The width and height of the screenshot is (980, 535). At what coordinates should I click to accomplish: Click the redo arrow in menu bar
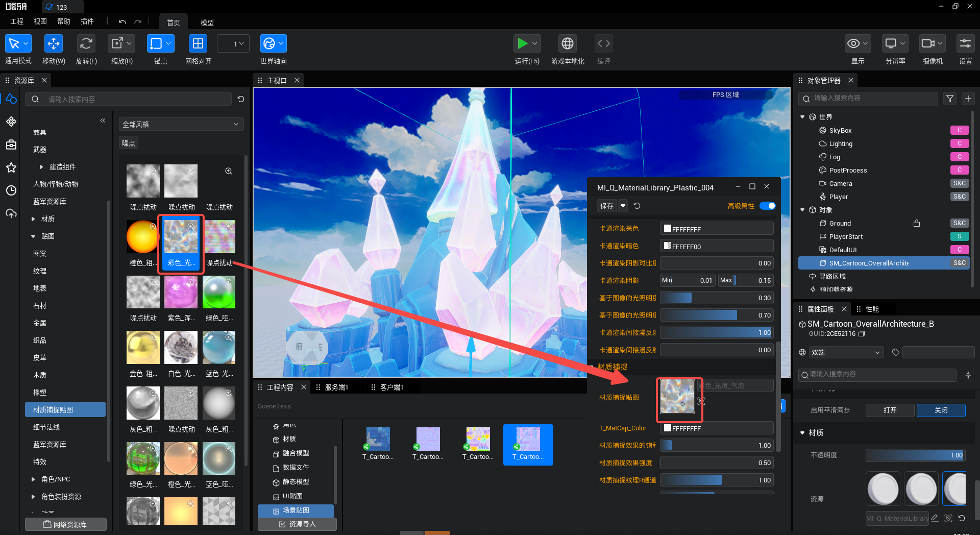[x=138, y=22]
